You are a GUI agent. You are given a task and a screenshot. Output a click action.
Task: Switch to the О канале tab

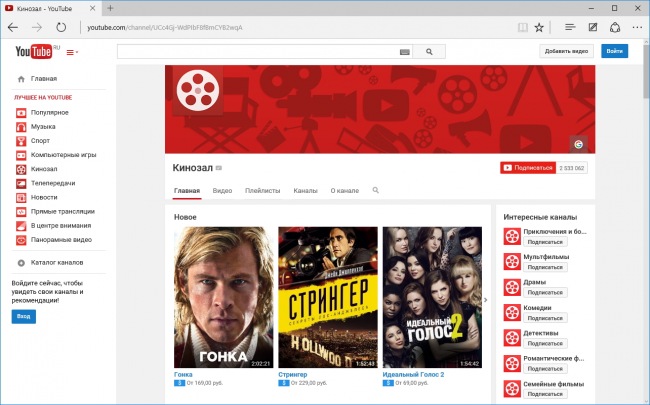click(345, 191)
